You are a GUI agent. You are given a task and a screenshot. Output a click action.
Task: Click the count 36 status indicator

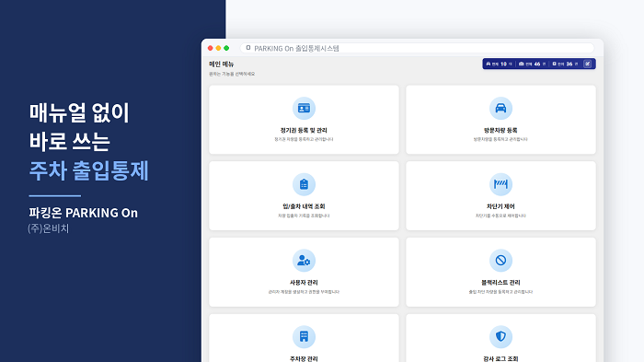[x=565, y=64]
